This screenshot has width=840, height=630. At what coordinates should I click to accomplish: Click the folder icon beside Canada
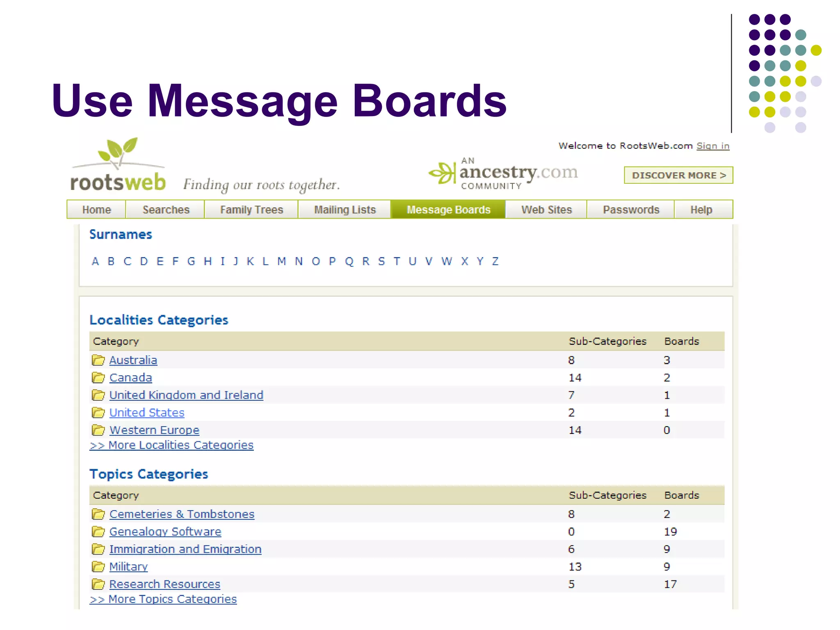pos(98,377)
